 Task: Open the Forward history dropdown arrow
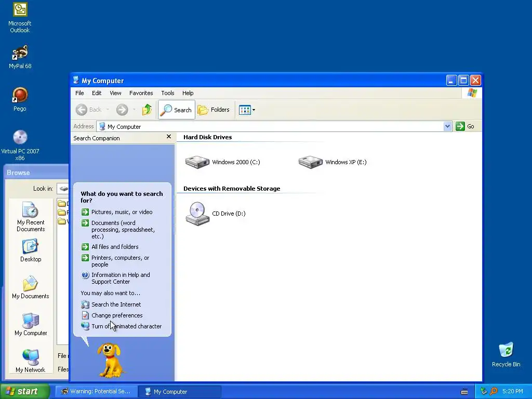pyautogui.click(x=134, y=110)
